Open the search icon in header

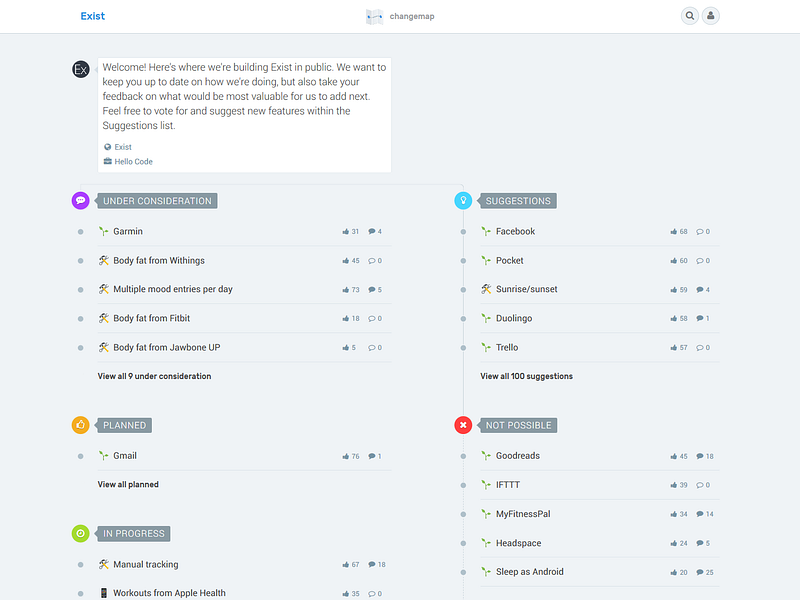click(x=689, y=16)
